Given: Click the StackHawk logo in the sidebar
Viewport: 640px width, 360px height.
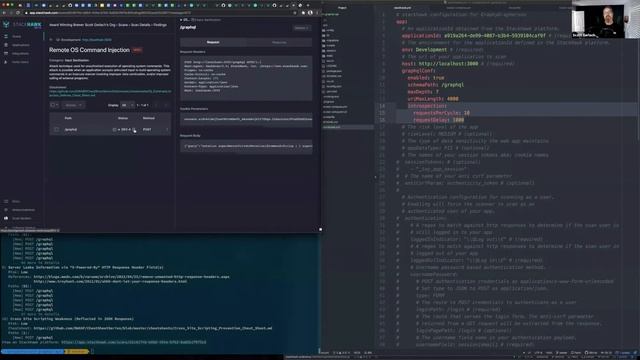Looking at the screenshot, I should pyautogui.click(x=22, y=25).
